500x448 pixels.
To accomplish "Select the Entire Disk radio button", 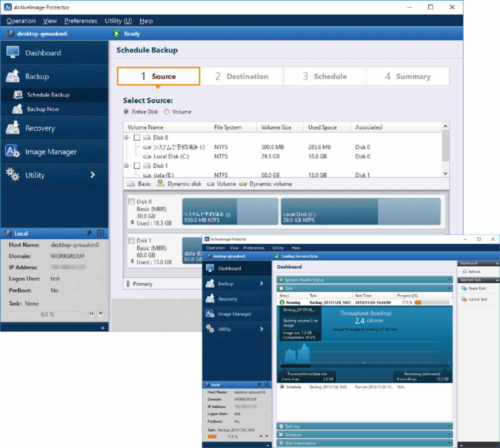I will click(126, 111).
